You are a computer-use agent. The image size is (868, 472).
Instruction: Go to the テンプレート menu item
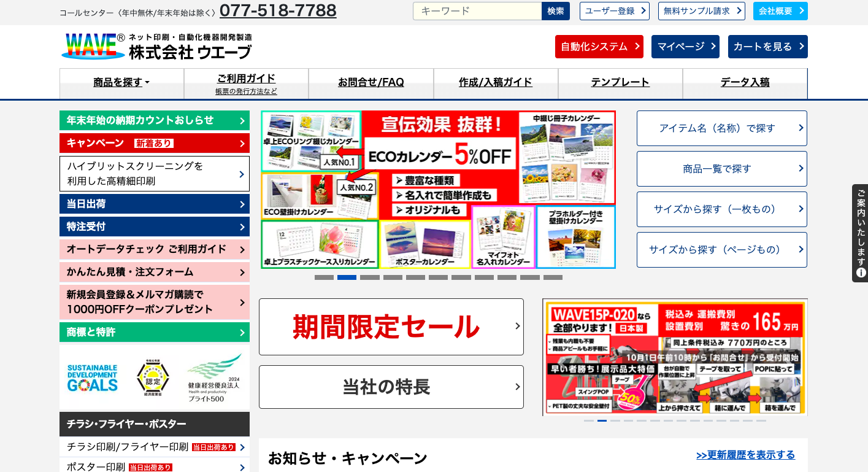pos(620,82)
